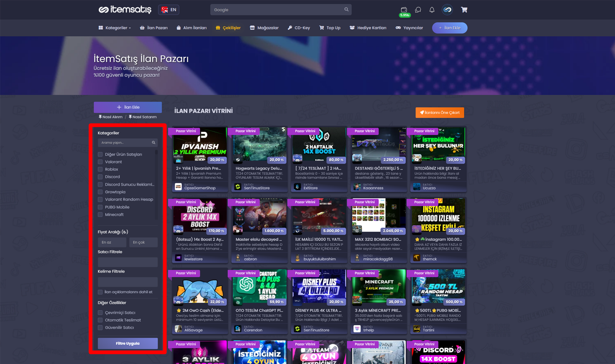Image resolution: width=615 pixels, height=364 pixels.
Task: Focus the Satıcı Filtrele input
Action: coord(128,262)
